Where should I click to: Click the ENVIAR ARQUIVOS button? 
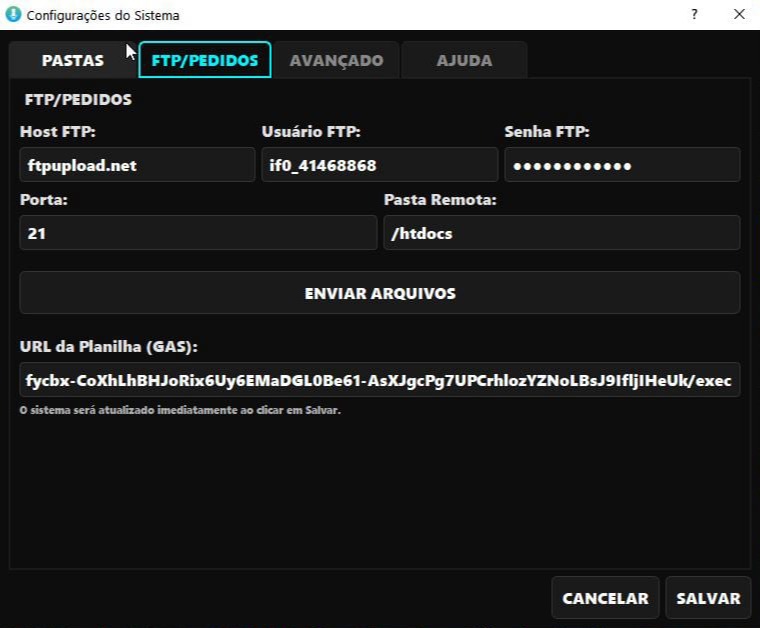point(380,293)
